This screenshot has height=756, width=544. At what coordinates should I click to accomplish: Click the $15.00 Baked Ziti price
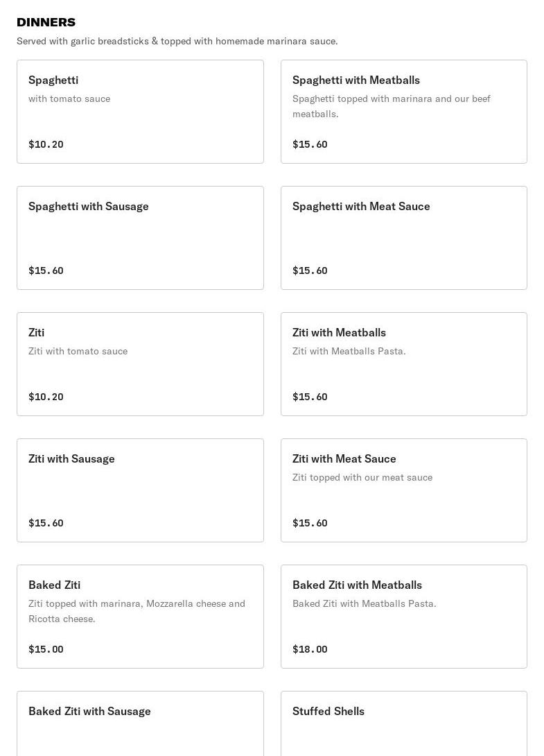(46, 649)
